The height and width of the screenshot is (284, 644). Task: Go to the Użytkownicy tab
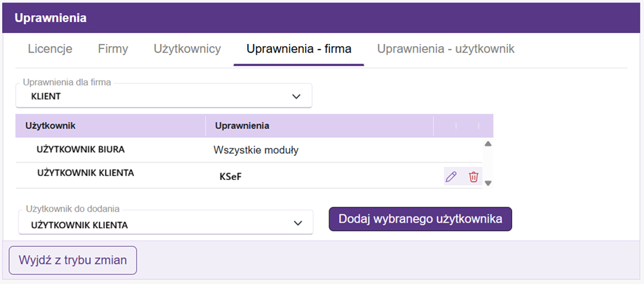coord(187,49)
